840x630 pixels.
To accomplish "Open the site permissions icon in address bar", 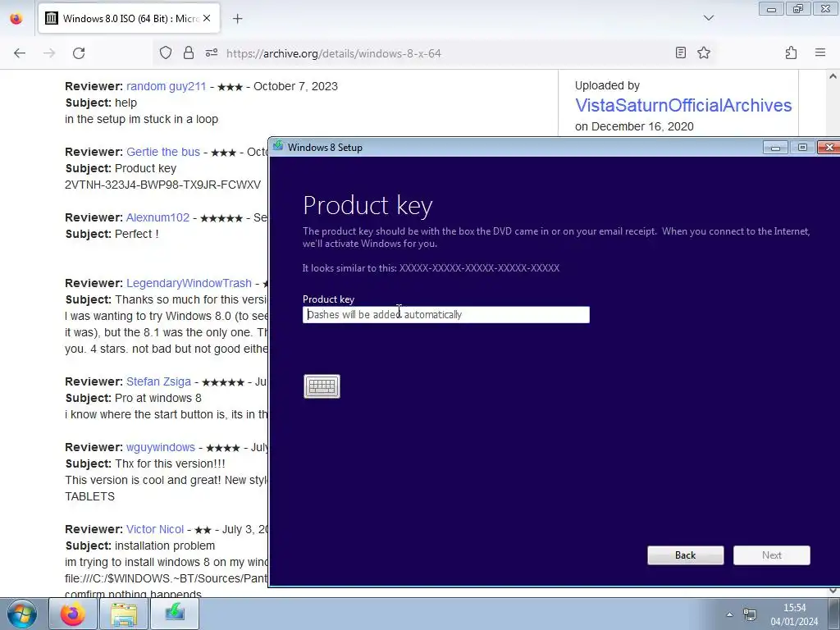I will [x=212, y=52].
